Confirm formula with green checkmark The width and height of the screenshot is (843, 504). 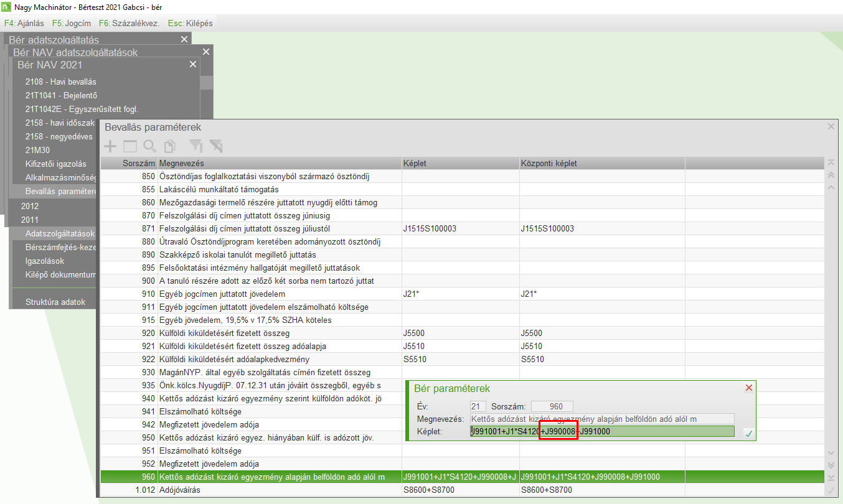[748, 433]
